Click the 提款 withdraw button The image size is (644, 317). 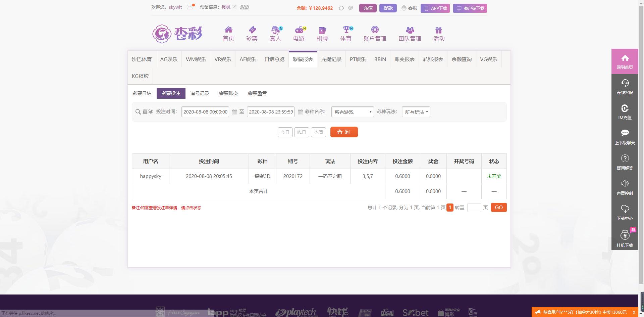(388, 8)
